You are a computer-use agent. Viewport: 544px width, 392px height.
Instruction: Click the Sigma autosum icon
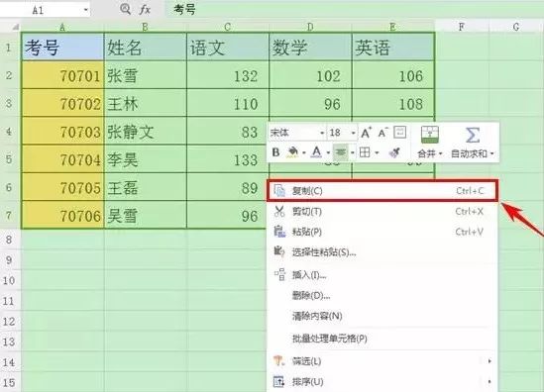tap(473, 136)
